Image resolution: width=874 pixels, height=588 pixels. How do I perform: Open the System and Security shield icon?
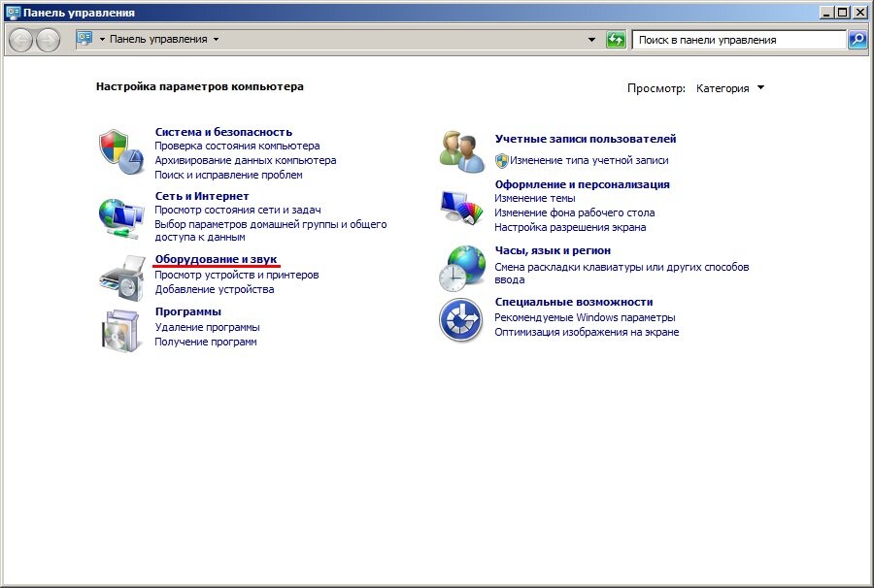[121, 152]
